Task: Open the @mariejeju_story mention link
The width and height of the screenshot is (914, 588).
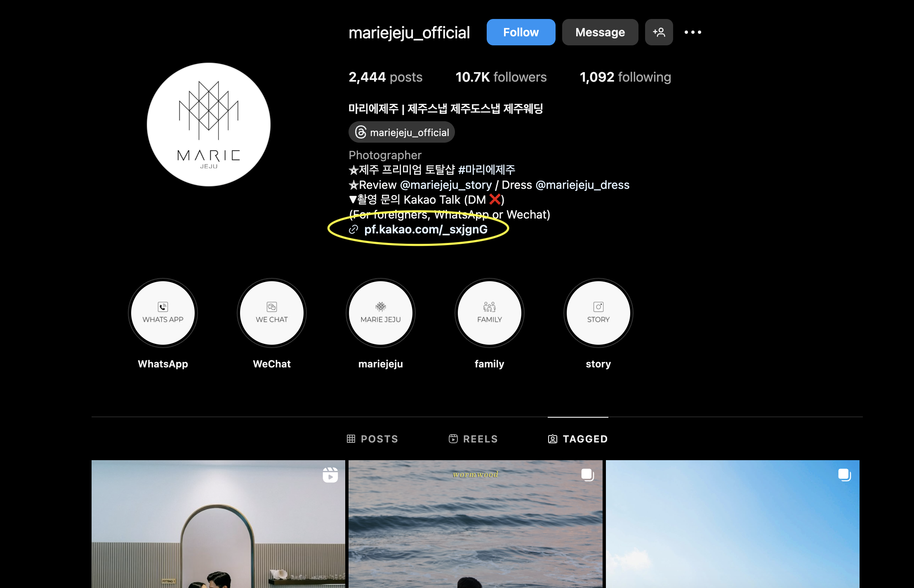Action: coord(446,185)
